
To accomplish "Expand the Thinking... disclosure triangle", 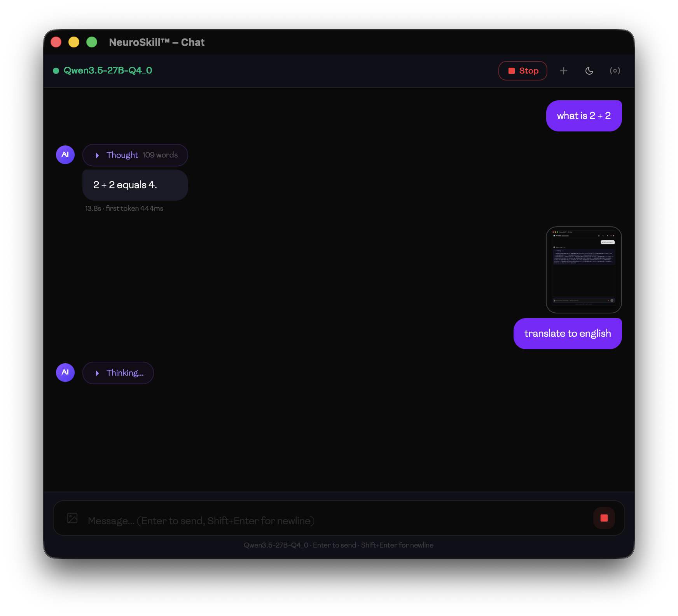I will (98, 373).
